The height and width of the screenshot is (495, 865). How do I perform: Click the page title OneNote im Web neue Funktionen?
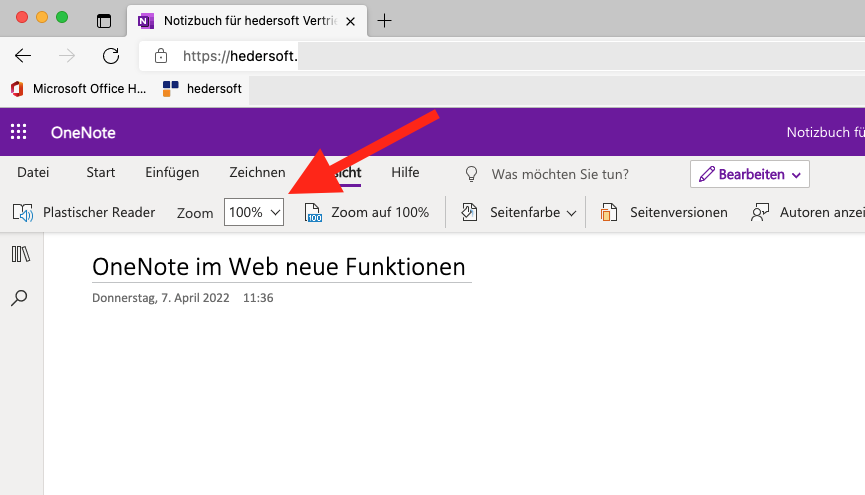[279, 267]
